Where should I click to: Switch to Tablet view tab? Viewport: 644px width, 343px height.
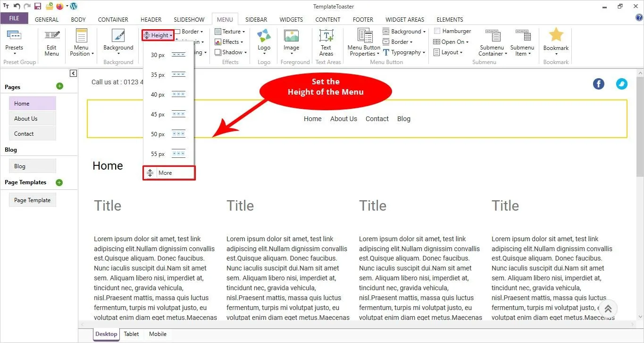tap(131, 334)
